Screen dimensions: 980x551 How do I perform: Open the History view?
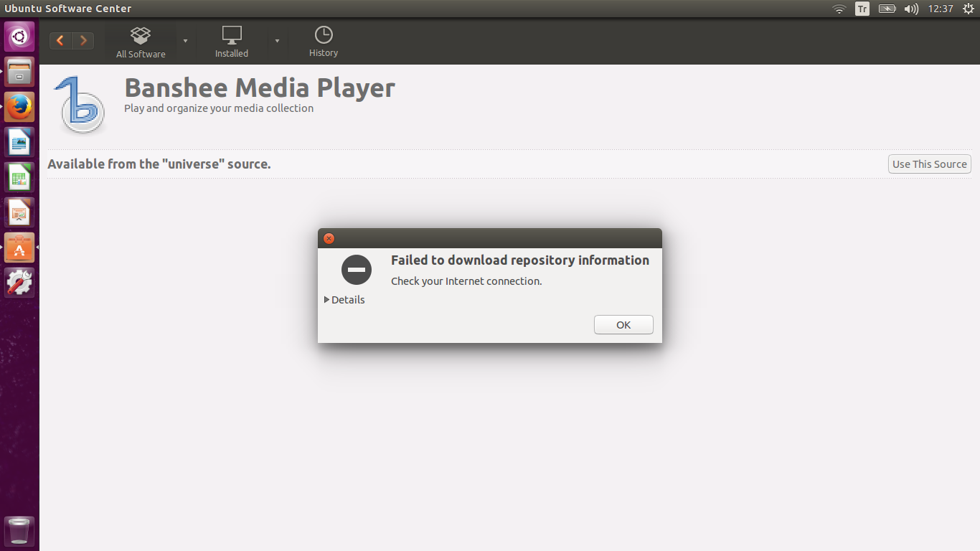coord(324,42)
